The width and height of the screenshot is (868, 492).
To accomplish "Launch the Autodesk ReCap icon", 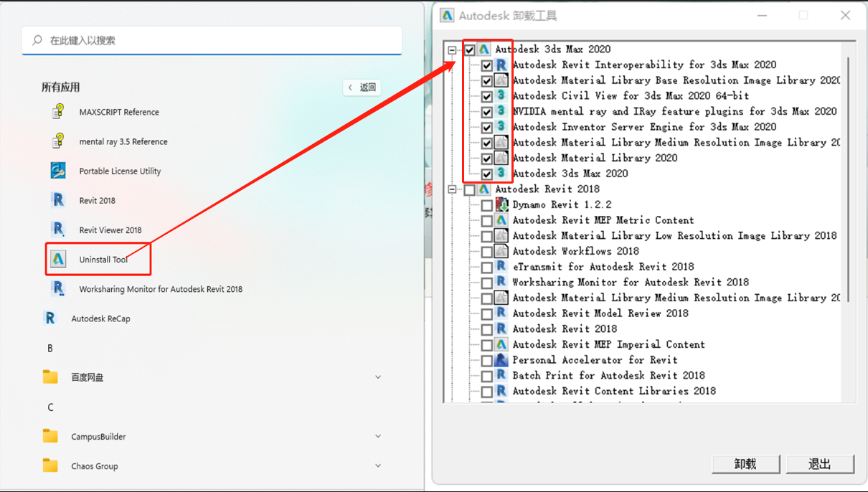I will [49, 318].
